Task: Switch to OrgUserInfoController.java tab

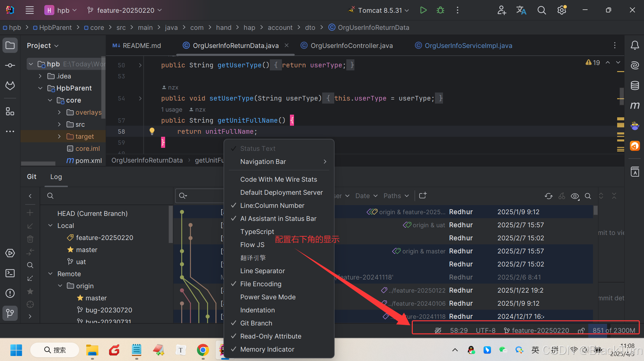Action: tap(347, 46)
